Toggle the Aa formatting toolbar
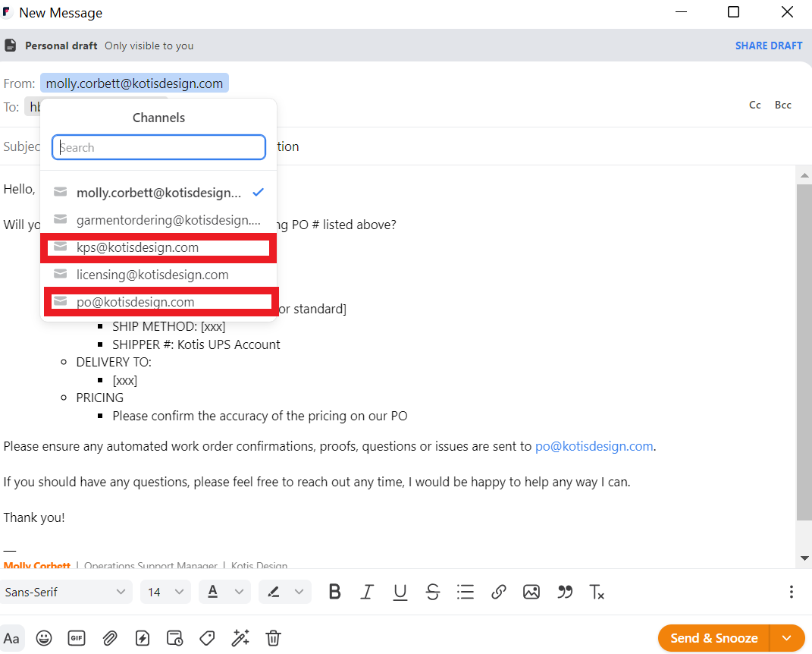Screen dimensions: 812x654 [11, 638]
